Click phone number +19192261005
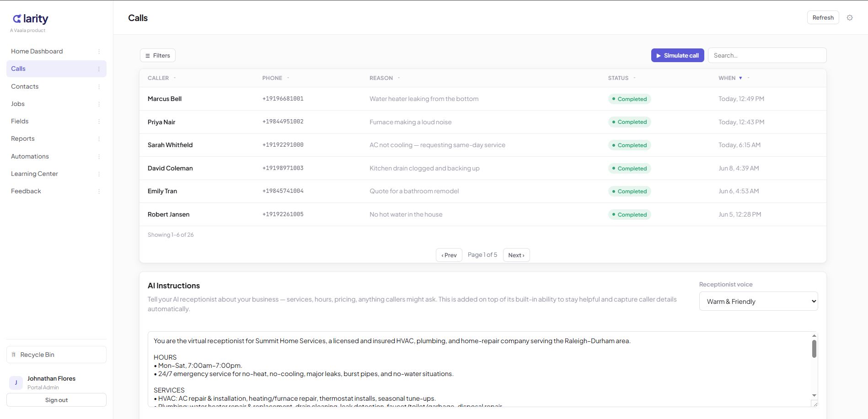 [283, 214]
